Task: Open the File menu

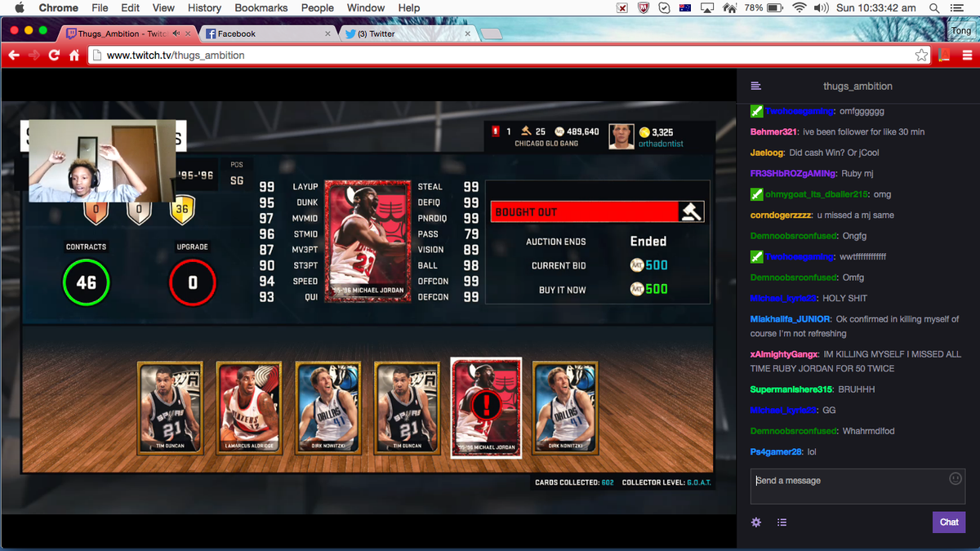Action: [100, 8]
